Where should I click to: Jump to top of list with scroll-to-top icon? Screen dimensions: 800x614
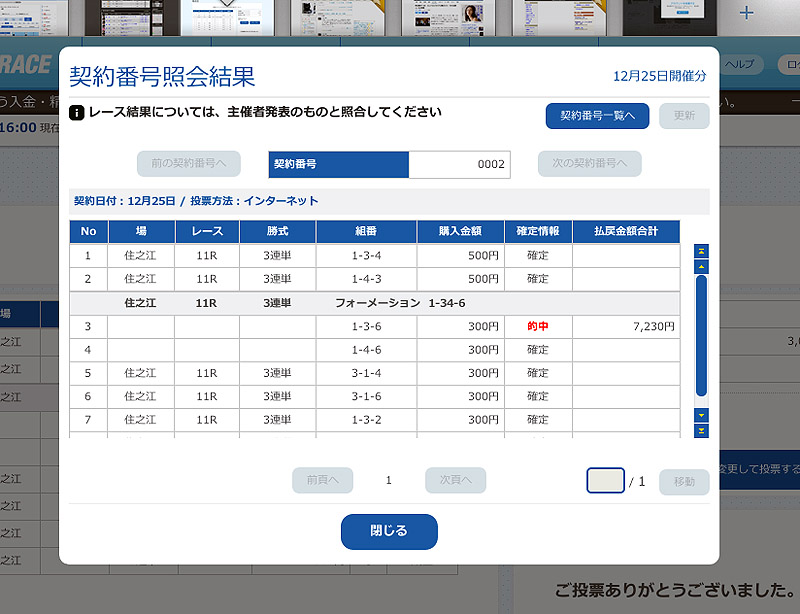tap(701, 251)
